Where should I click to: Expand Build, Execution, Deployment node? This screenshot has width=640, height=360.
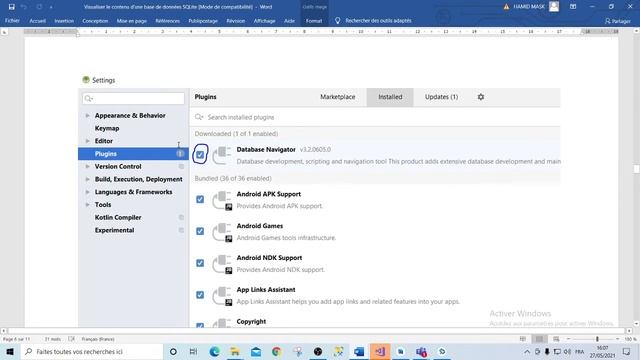(87, 179)
